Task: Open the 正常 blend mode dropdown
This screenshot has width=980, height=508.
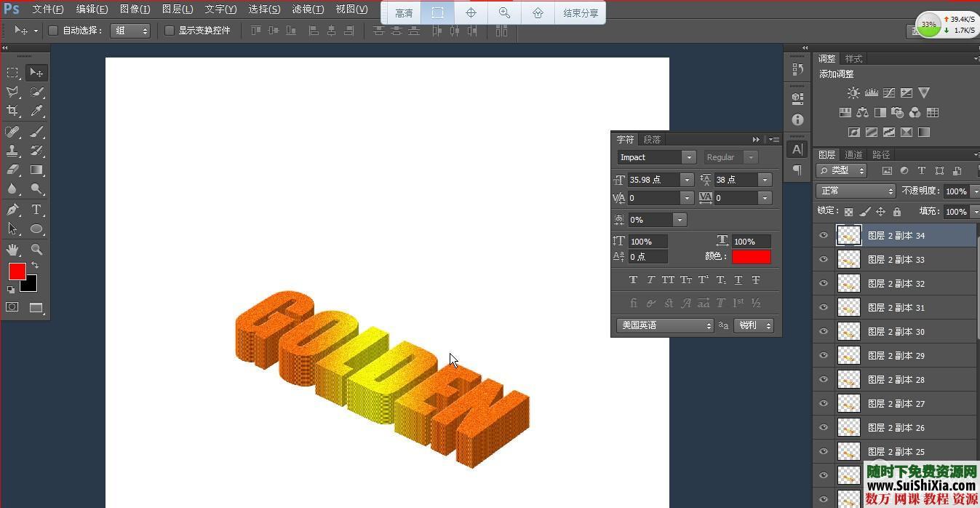Action: coord(855,191)
